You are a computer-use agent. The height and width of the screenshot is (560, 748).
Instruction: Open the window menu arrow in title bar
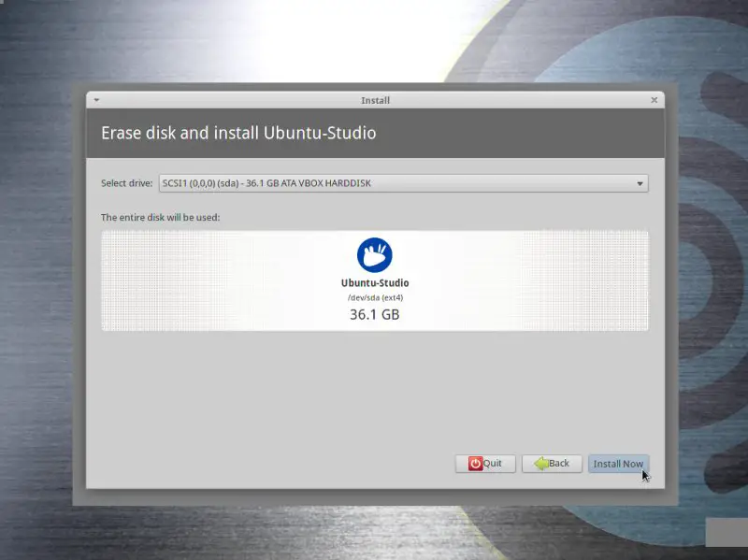97,100
